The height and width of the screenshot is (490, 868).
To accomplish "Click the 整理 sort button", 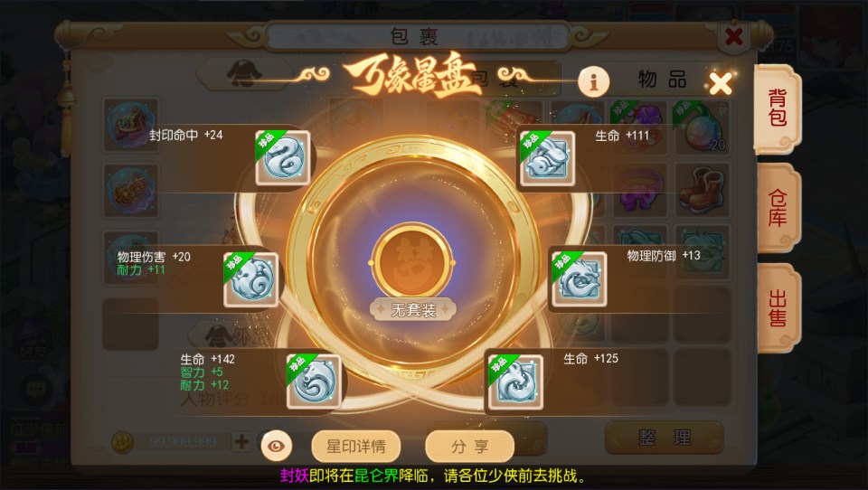I will pyautogui.click(x=665, y=438).
